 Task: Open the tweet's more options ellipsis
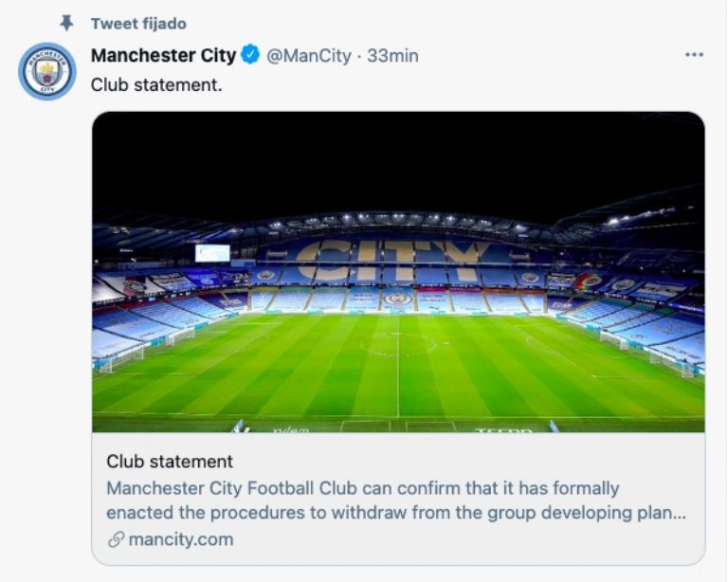694,56
